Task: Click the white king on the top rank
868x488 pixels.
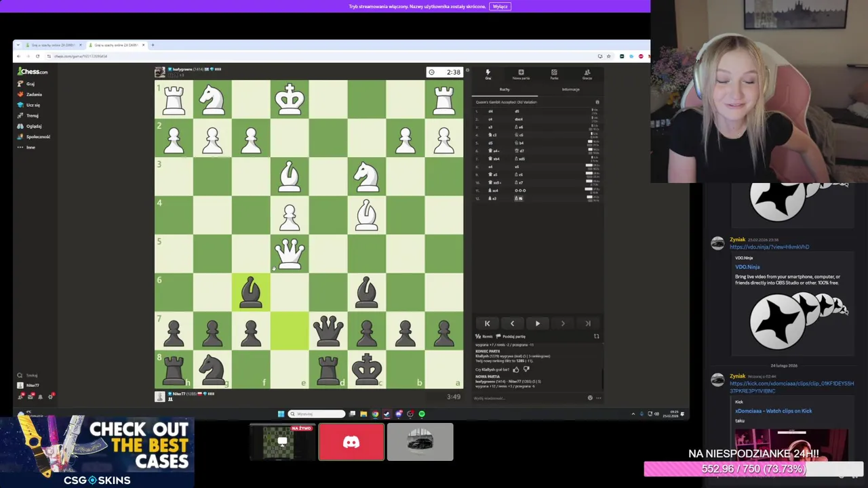Action: coord(290,99)
